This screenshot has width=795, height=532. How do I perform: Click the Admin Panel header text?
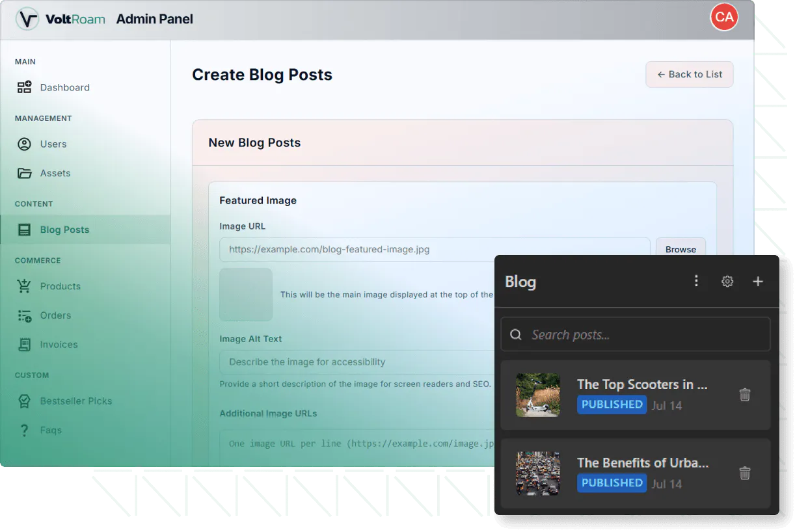(155, 19)
